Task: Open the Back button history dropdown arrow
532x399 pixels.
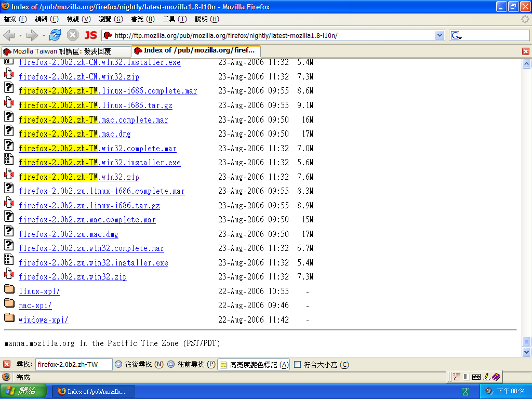Action: [x=20, y=35]
